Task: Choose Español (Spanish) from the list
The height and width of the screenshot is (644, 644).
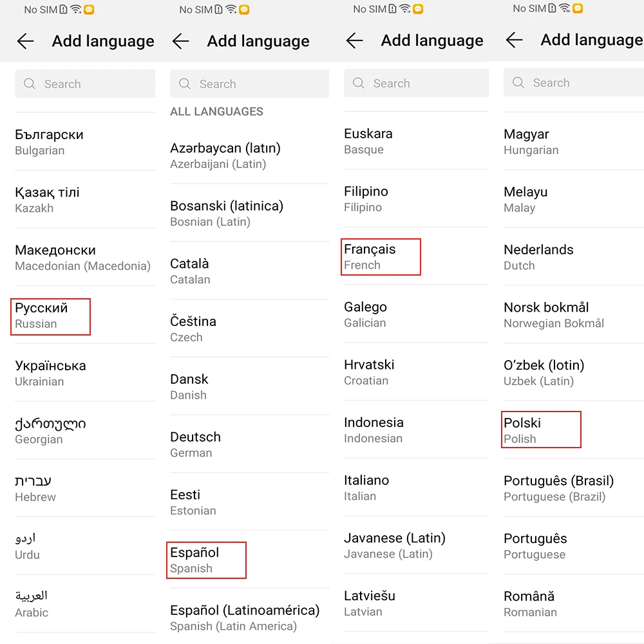Action: tap(206, 560)
